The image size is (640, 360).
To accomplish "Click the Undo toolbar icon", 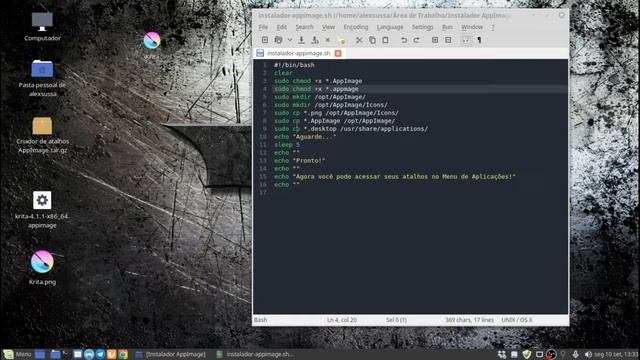I will (x=404, y=40).
